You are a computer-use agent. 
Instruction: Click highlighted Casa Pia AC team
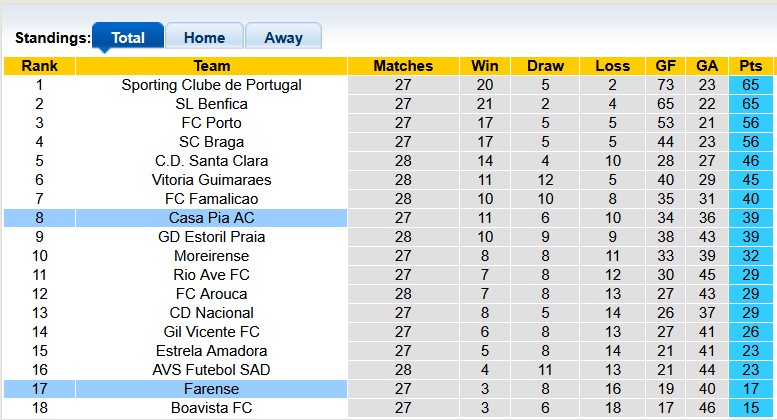(x=212, y=218)
